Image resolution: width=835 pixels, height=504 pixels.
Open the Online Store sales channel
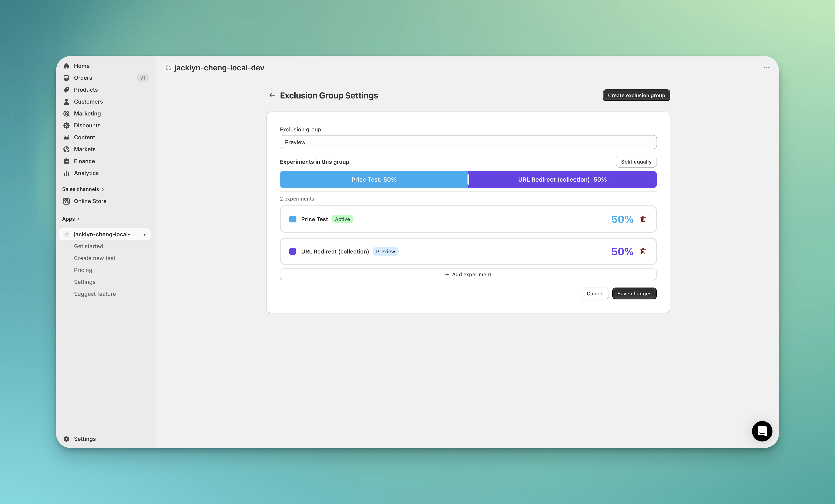tap(105, 201)
